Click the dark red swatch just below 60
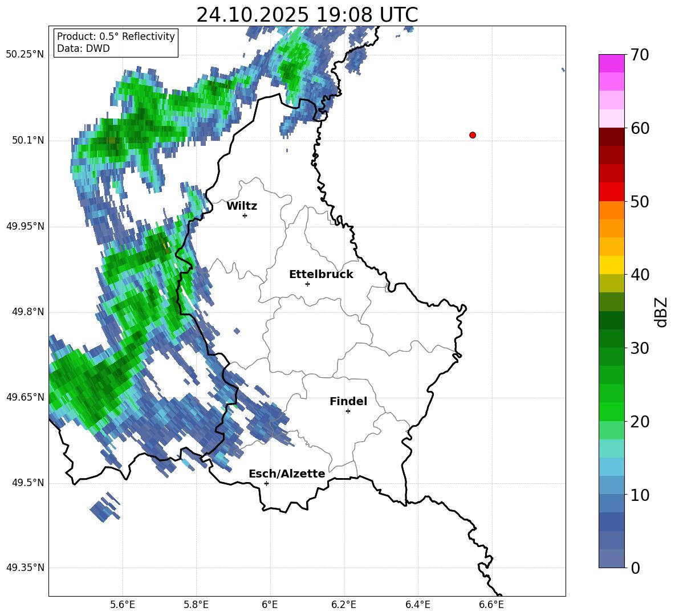Screen dimensions: 675x616 click(x=611, y=137)
